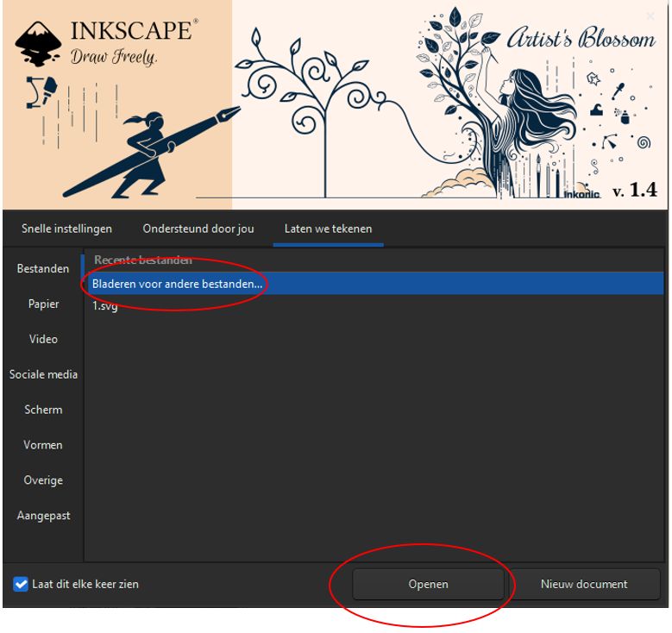
Task: Switch to the Snelle instellingen tab
Action: point(66,229)
